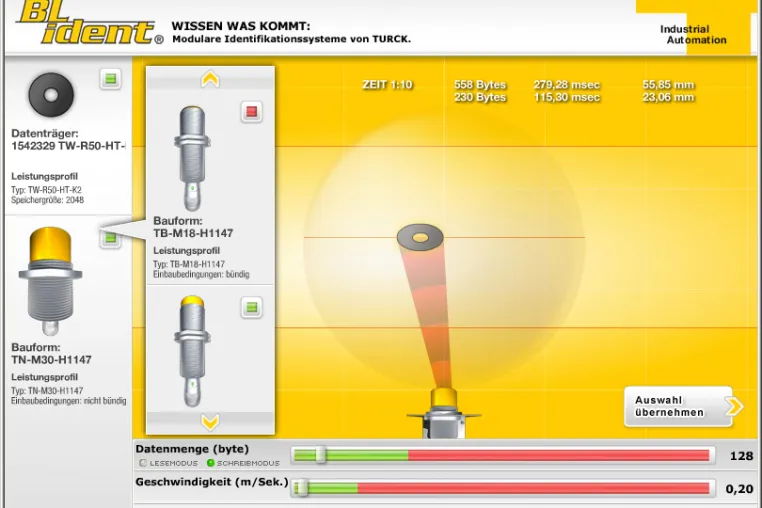Click 'ZEIT 1:10' readout
762x508 pixels.
click(387, 85)
